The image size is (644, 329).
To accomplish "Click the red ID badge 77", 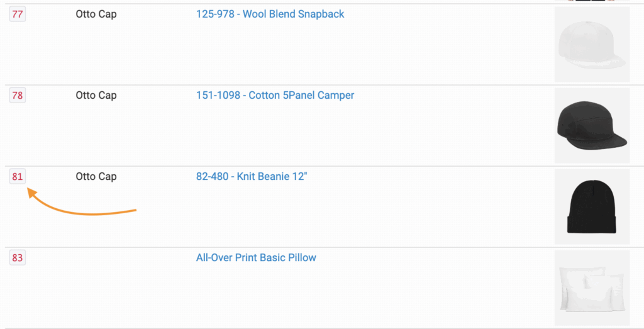I will pos(17,14).
